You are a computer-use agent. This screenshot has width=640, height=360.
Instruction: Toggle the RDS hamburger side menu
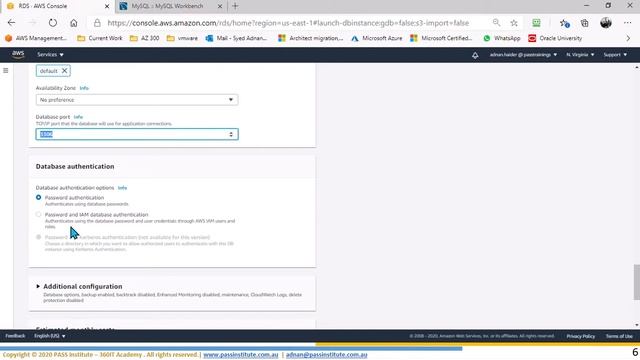[6, 71]
